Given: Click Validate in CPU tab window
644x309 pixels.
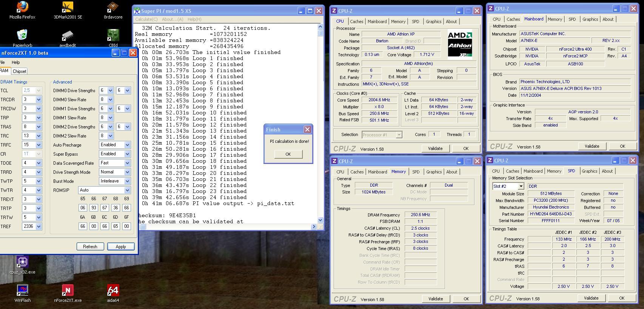Looking at the screenshot, I should coord(435,148).
